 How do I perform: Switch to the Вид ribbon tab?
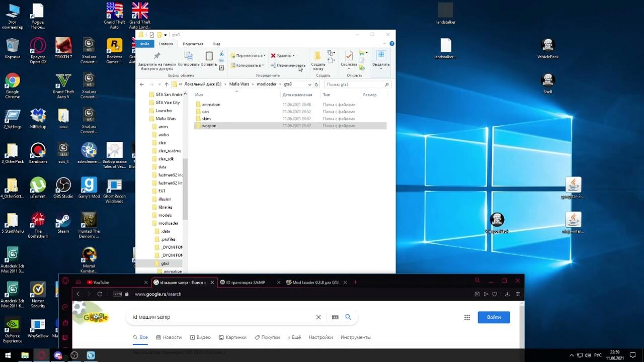click(216, 44)
